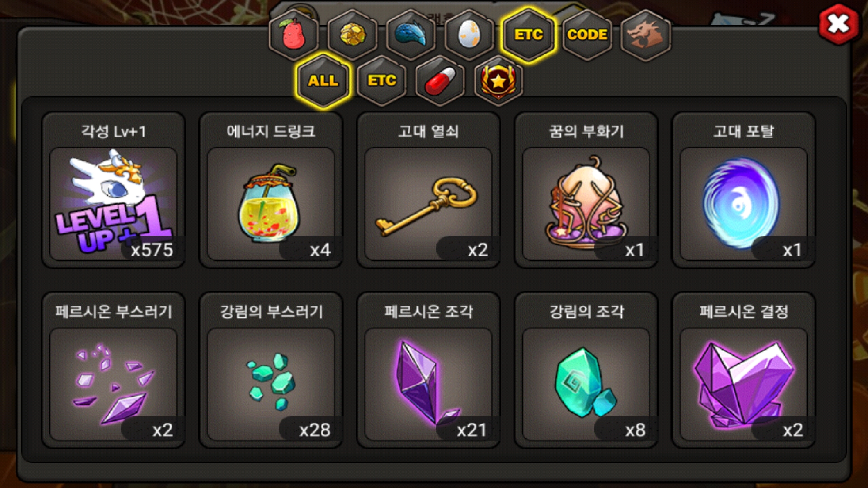Select the yellow ETC top category tab

528,35
